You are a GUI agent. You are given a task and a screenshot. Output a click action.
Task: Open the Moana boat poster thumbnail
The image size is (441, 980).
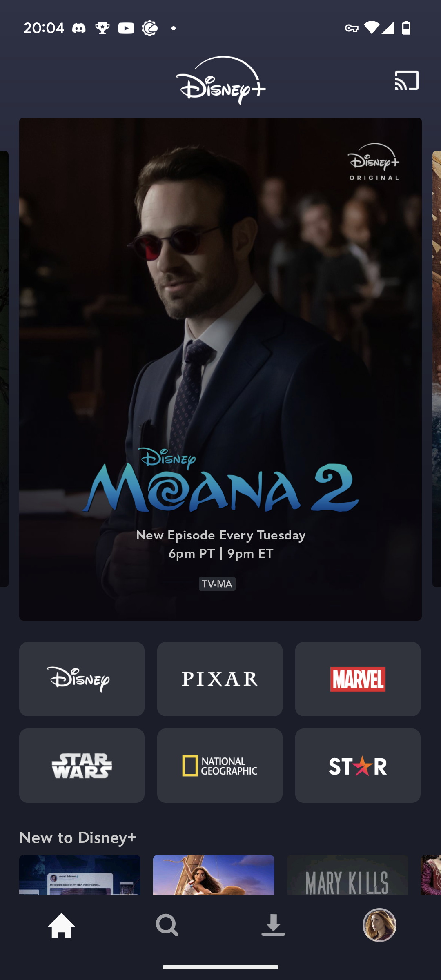214,875
